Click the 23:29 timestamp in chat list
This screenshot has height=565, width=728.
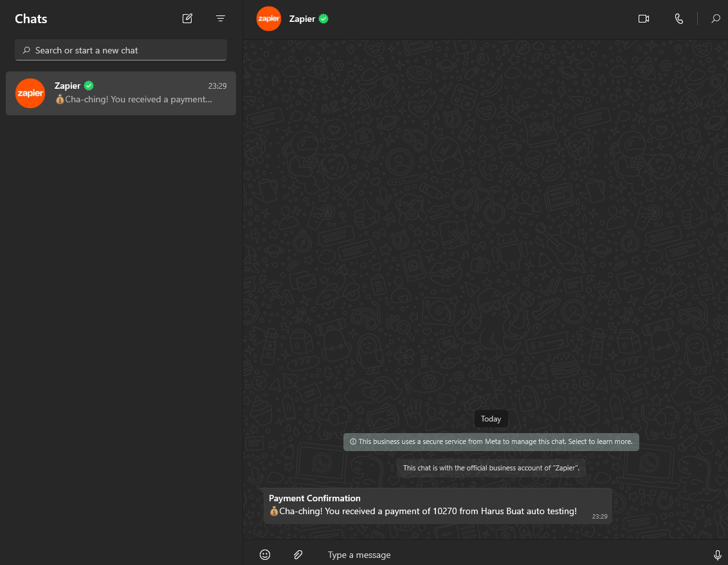[x=217, y=86]
